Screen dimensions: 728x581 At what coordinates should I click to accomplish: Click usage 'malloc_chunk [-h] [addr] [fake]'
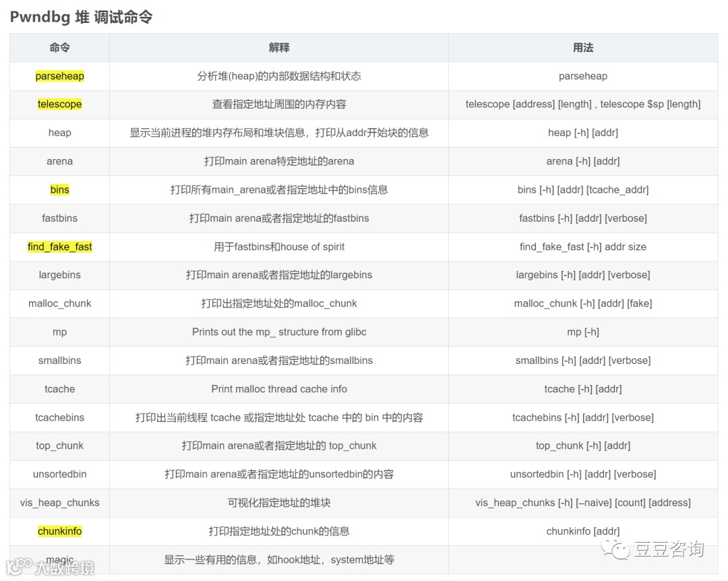(x=582, y=304)
